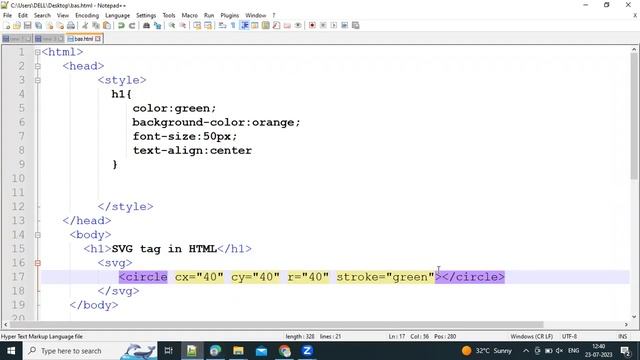Click the stroke="green" attribute text
640x360 pixels.
[385, 277]
